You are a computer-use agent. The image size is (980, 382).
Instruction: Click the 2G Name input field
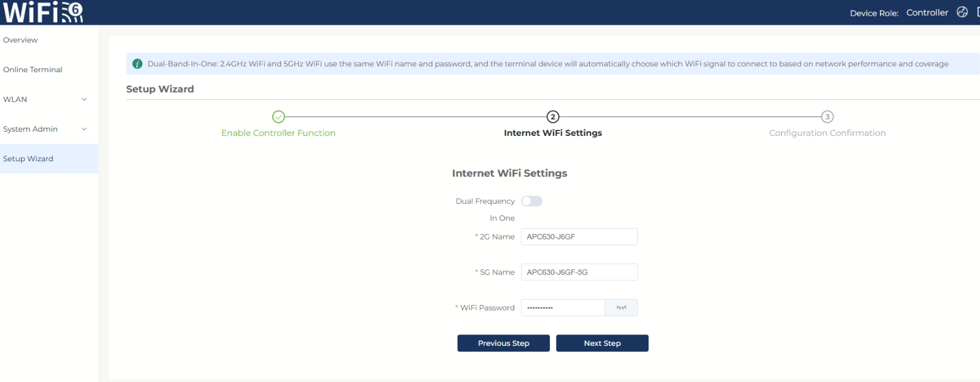pyautogui.click(x=578, y=236)
